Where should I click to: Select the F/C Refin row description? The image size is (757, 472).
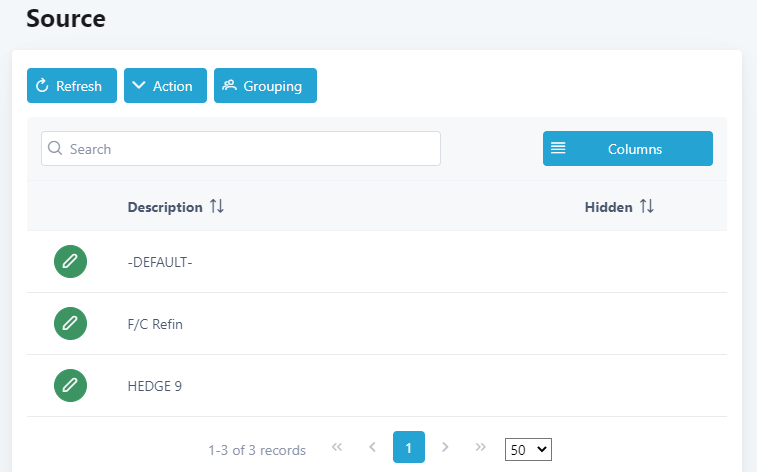click(x=155, y=324)
